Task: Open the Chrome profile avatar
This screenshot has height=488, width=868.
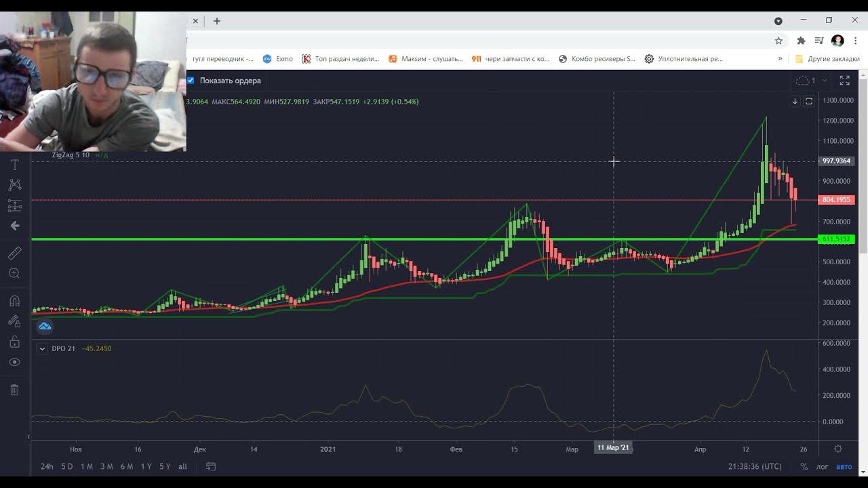Action: coord(837,41)
